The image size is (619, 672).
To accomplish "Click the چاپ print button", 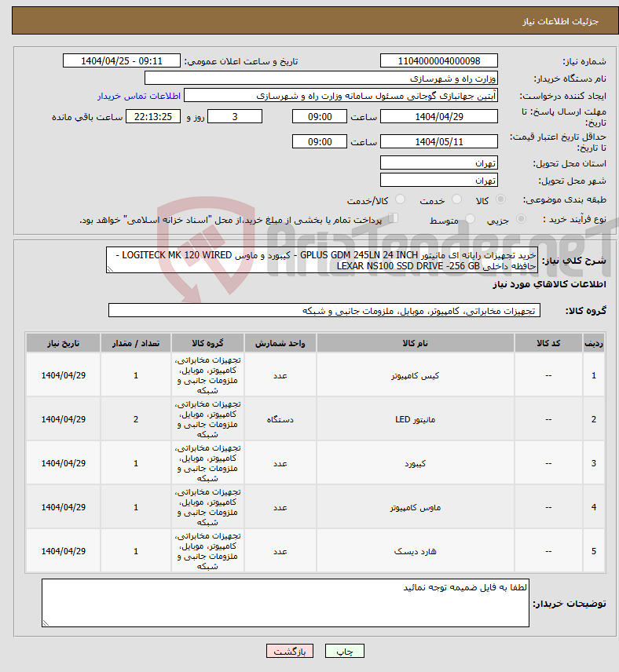I will 345,651.
